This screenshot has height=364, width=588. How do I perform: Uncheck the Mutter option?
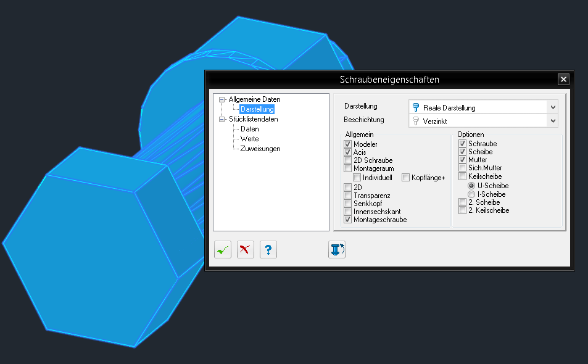tap(462, 160)
